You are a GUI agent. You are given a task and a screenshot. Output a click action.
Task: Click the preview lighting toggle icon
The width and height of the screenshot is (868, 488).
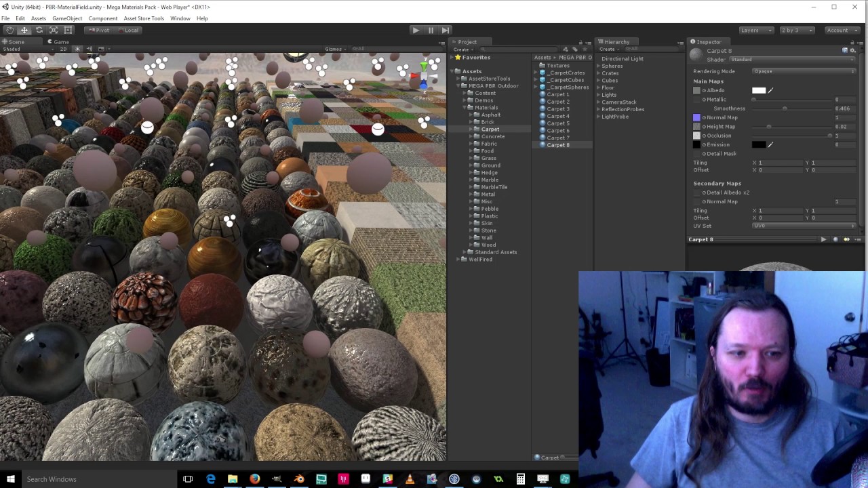click(x=846, y=239)
